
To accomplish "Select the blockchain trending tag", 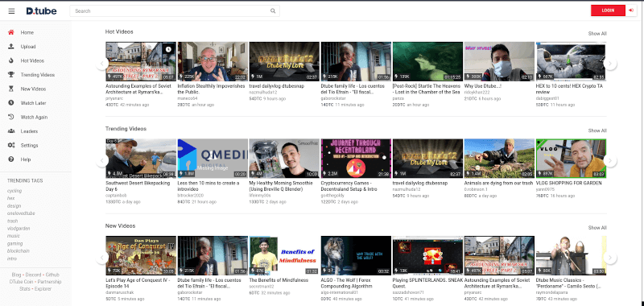I will 18,251.
